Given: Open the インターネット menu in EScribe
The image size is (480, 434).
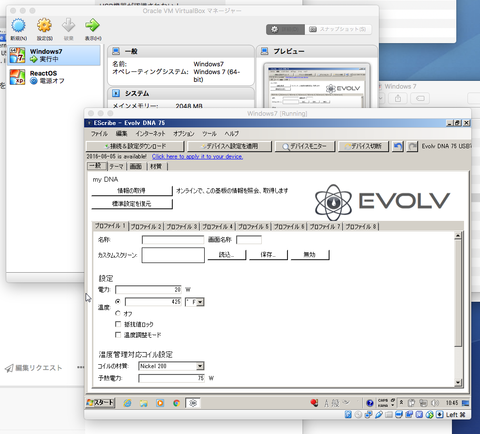Looking at the screenshot, I should pyautogui.click(x=150, y=134).
